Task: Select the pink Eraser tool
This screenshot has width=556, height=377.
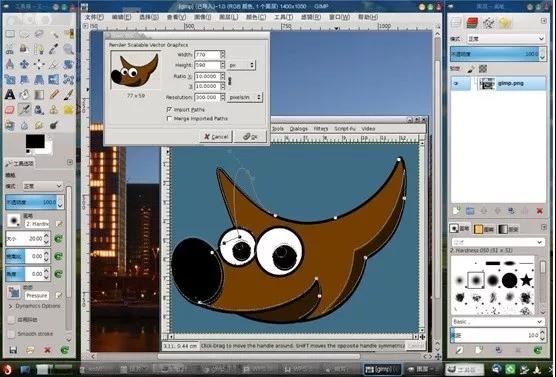Action: point(10,110)
